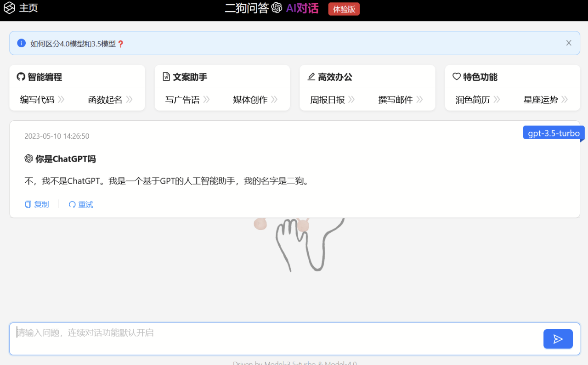588x365 pixels.
Task: Send the message with paper plane button
Action: pos(558,339)
